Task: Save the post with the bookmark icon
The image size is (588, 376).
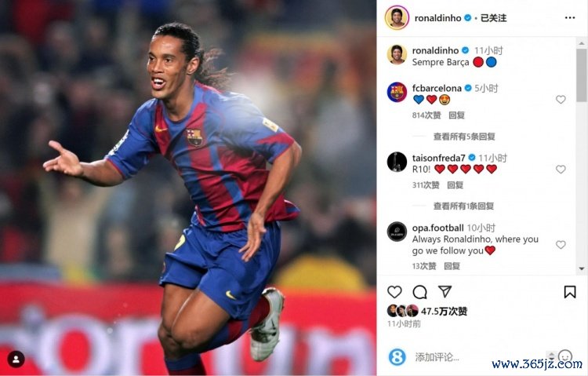Action: (570, 292)
